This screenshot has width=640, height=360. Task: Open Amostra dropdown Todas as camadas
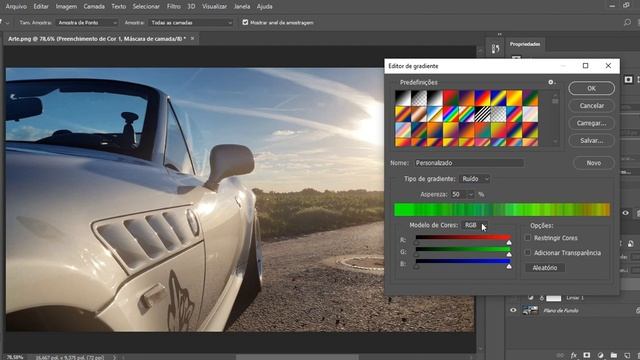191,23
